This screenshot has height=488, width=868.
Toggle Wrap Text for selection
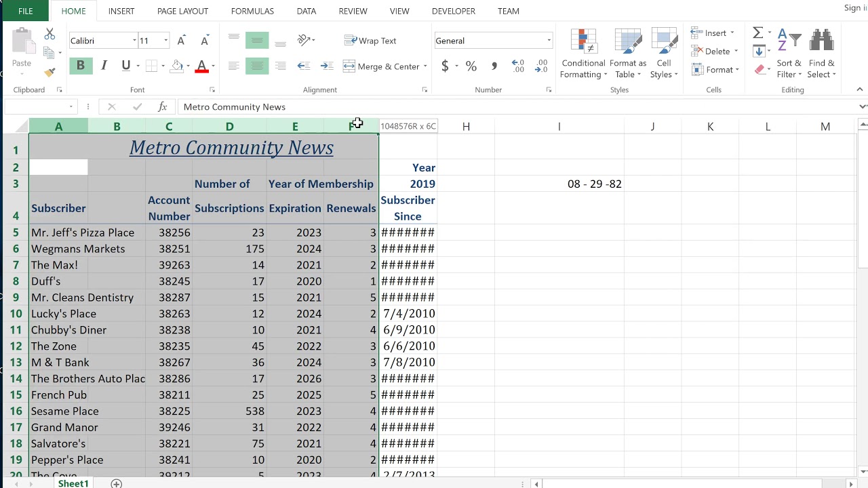coord(370,41)
